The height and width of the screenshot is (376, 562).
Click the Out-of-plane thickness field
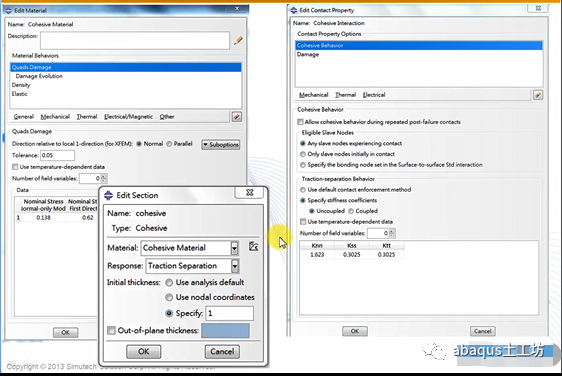tap(225, 331)
